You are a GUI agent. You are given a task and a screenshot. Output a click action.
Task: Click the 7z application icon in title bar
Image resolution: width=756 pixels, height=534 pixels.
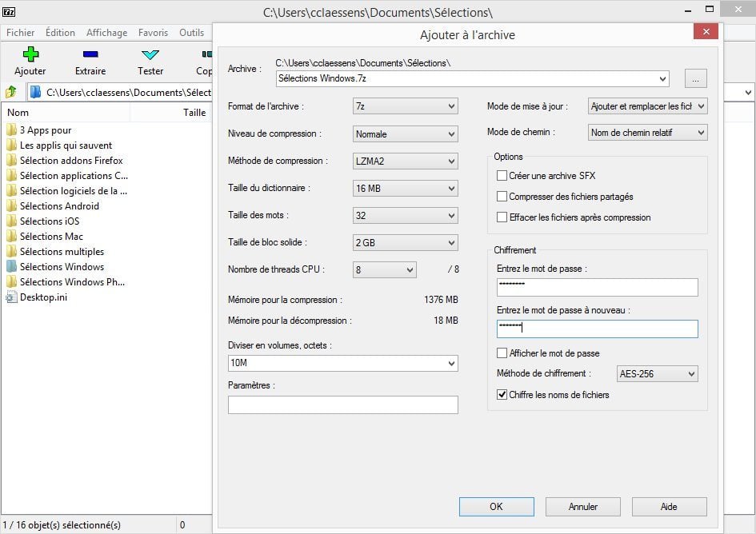coord(10,12)
